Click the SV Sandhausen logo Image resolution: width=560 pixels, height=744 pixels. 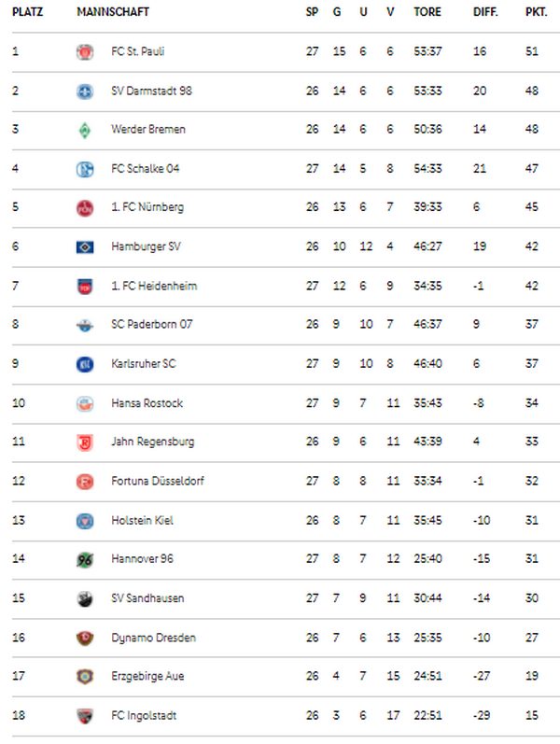pos(85,598)
